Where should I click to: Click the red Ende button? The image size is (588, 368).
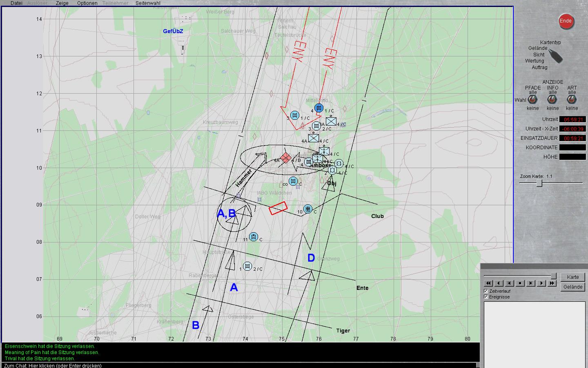pos(566,21)
